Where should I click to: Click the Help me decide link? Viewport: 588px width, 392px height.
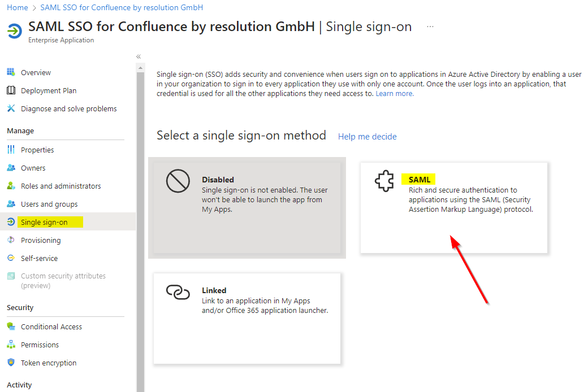pos(367,137)
